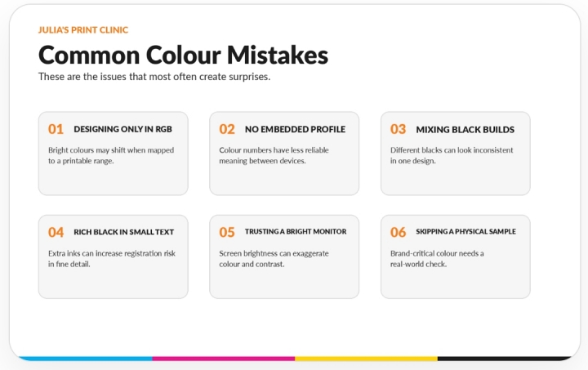Click the Common Colour Mistakes title

[183, 55]
